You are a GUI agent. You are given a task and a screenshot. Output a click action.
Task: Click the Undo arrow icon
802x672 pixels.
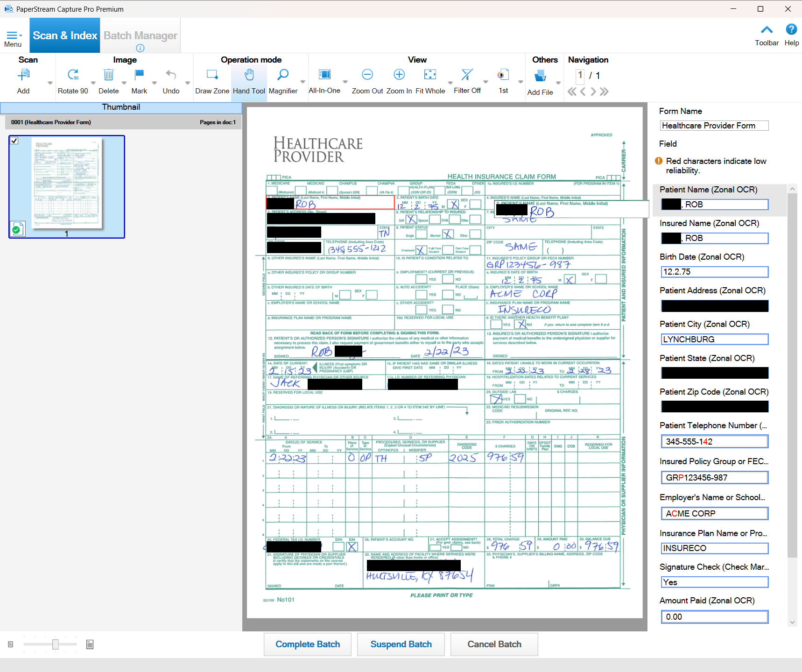[x=171, y=75]
